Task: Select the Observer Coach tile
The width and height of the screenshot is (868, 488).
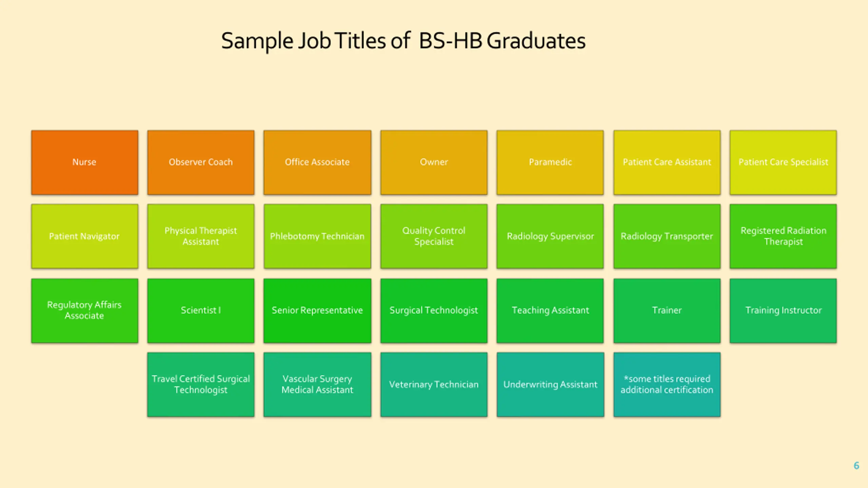Action: [201, 162]
